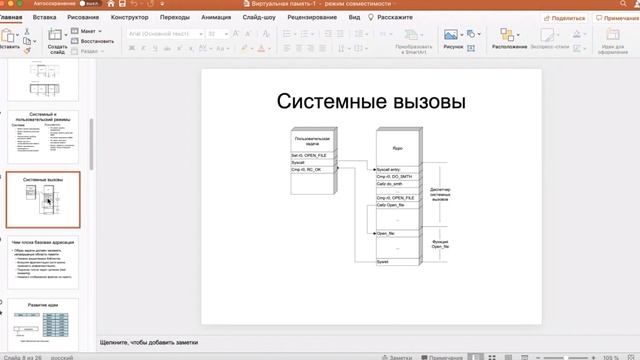Click the font color swatch

(x=261, y=49)
